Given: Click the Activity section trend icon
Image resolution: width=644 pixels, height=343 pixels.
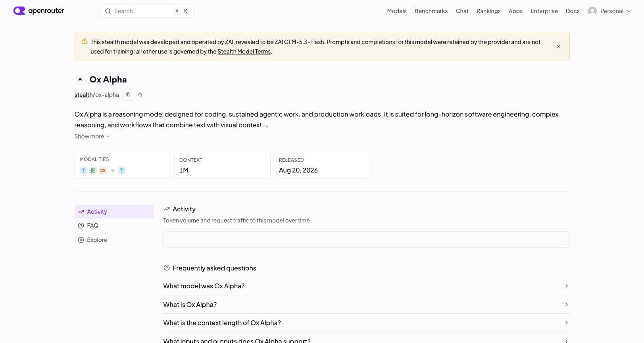Looking at the screenshot, I should pos(167,209).
